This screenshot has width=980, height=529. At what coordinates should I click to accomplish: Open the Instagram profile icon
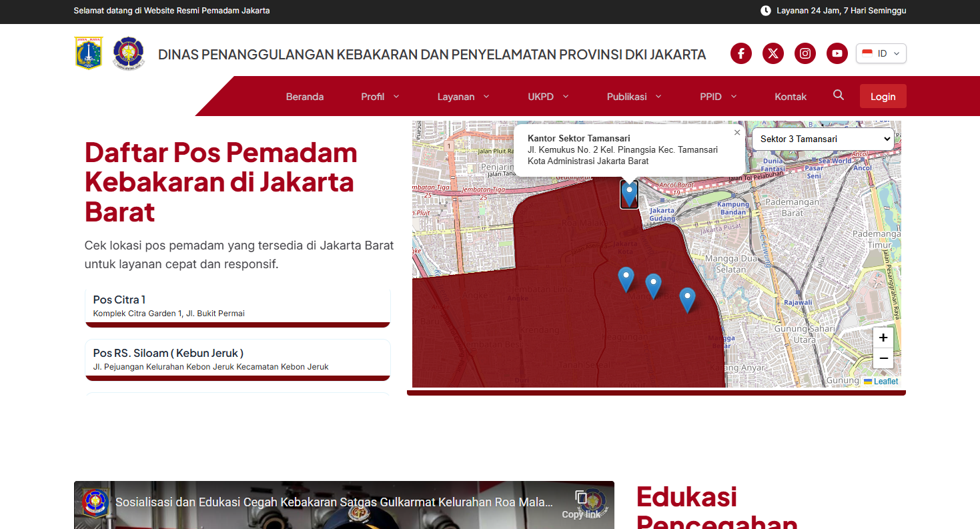[805, 53]
